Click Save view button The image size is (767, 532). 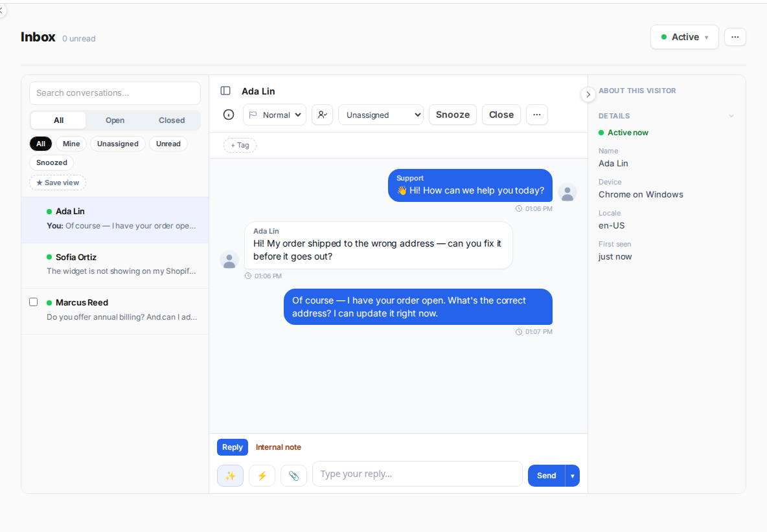click(58, 183)
